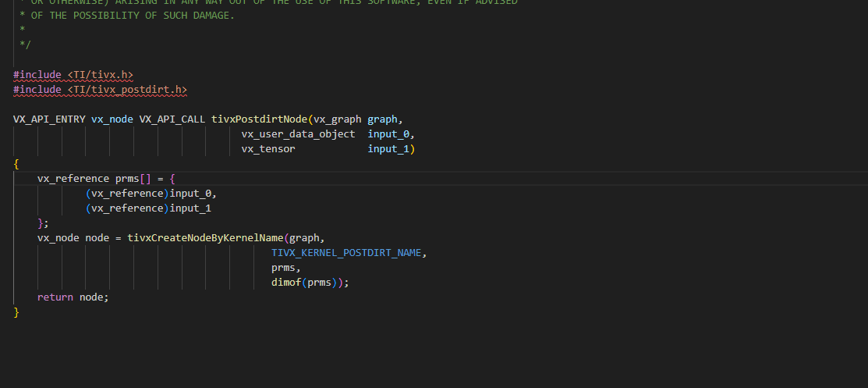868x388 pixels.
Task: Click the '#include <TI/tivx.h>' line
Action: coord(73,75)
